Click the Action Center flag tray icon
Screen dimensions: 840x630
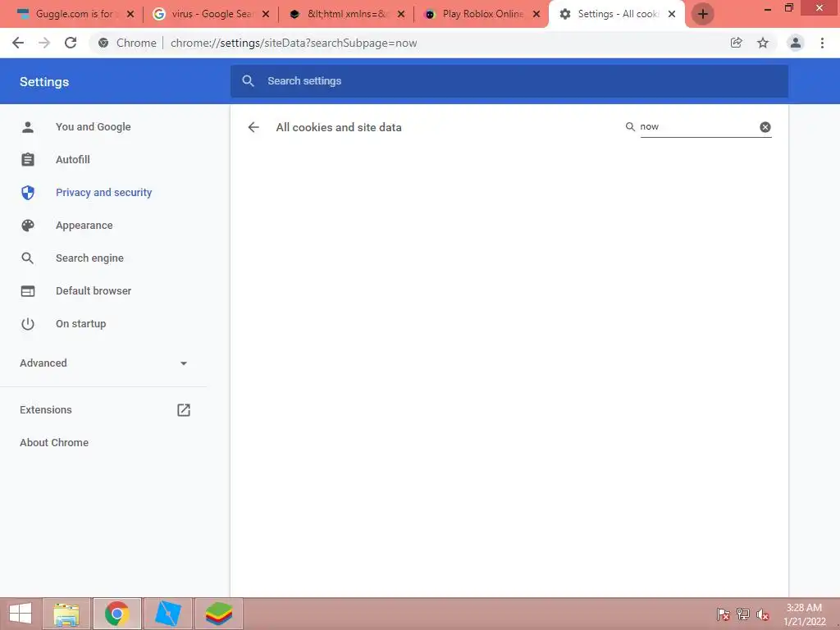724,614
